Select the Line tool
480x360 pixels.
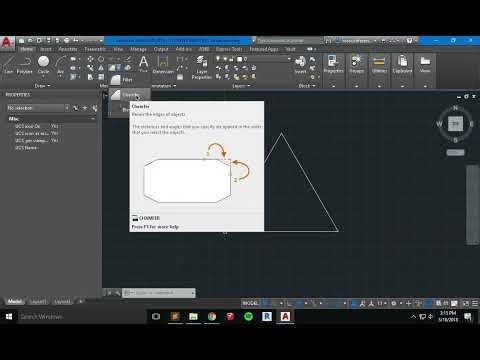8,65
